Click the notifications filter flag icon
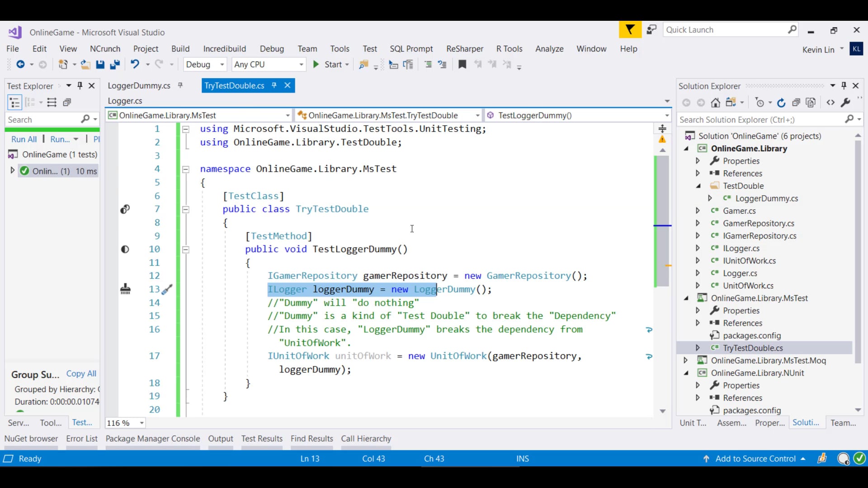The width and height of the screenshot is (868, 488). coord(630,30)
